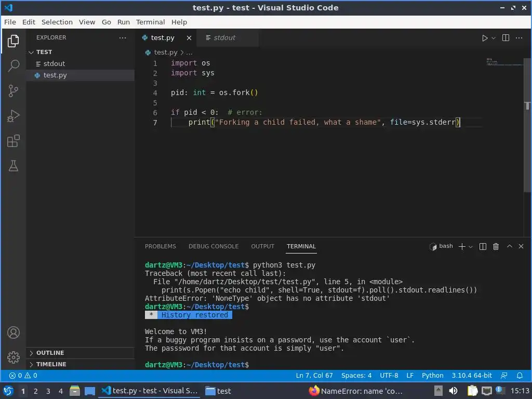The height and width of the screenshot is (399, 532).
Task: Collapse the TEST folder section
Action: tap(81, 52)
